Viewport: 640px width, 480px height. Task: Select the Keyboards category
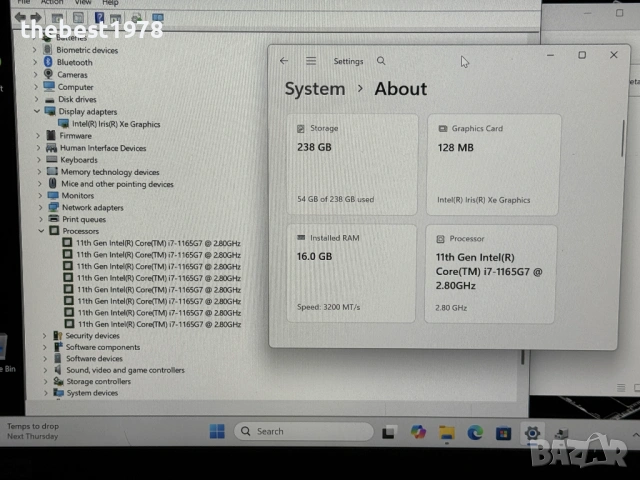(x=79, y=160)
